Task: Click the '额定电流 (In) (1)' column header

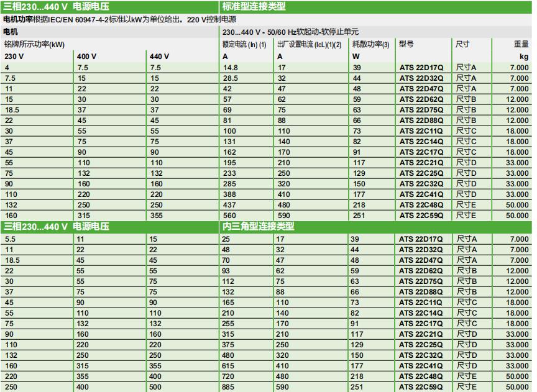Action: tap(244, 45)
